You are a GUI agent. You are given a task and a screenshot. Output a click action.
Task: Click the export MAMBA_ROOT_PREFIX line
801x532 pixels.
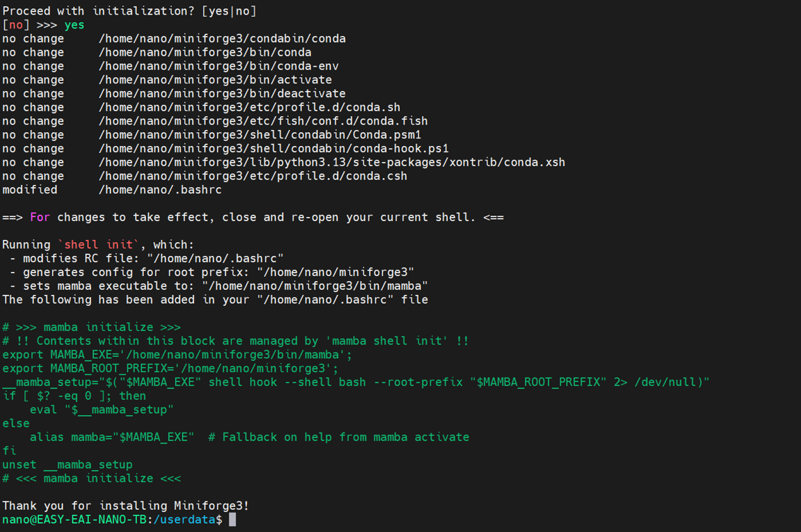click(170, 369)
